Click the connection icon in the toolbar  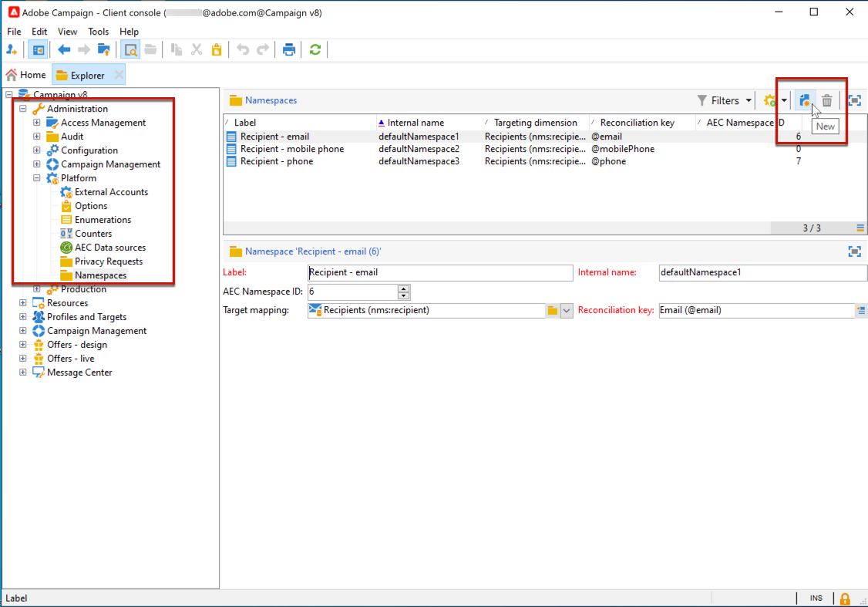12,50
